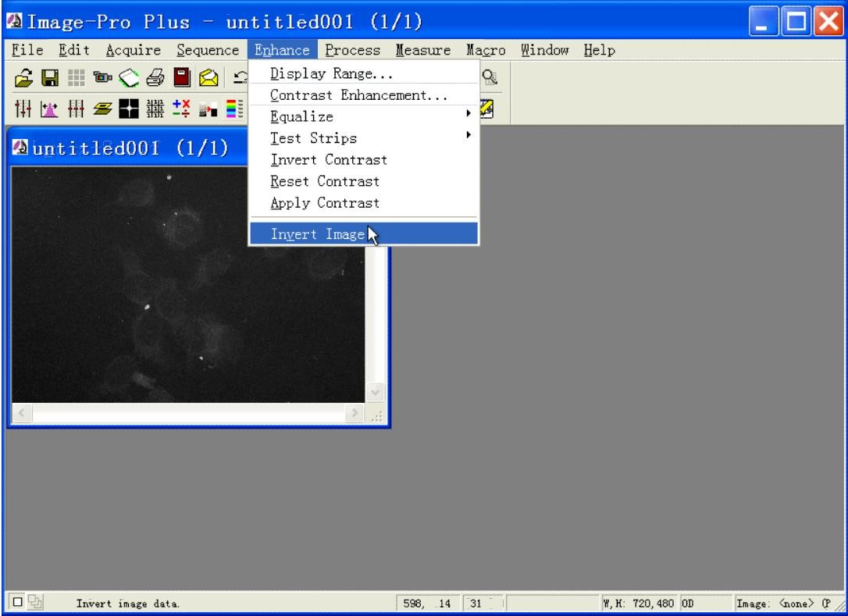Click the 'W, H: 720, 480' status entry
Viewport: 848px width, 616px height.
[x=639, y=603]
